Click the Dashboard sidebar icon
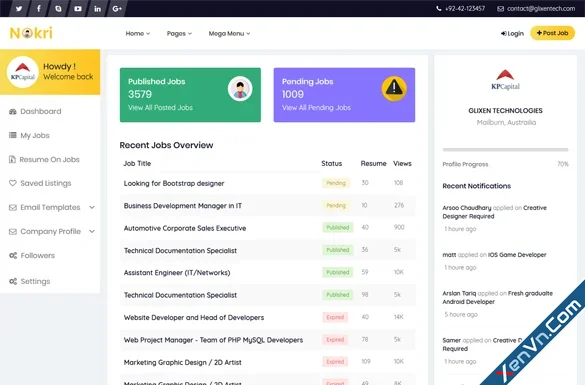585x385 pixels. point(13,112)
